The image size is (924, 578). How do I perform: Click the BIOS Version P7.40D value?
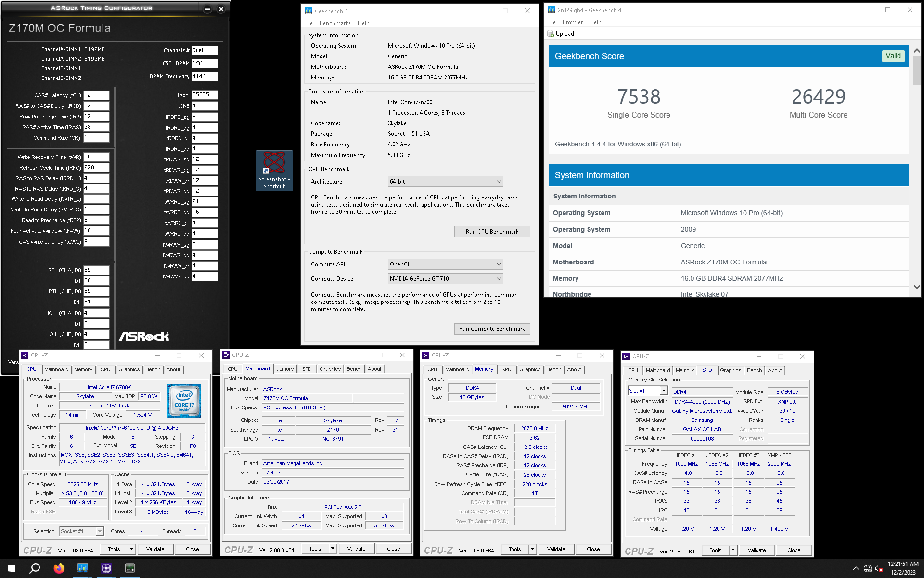[333, 473]
